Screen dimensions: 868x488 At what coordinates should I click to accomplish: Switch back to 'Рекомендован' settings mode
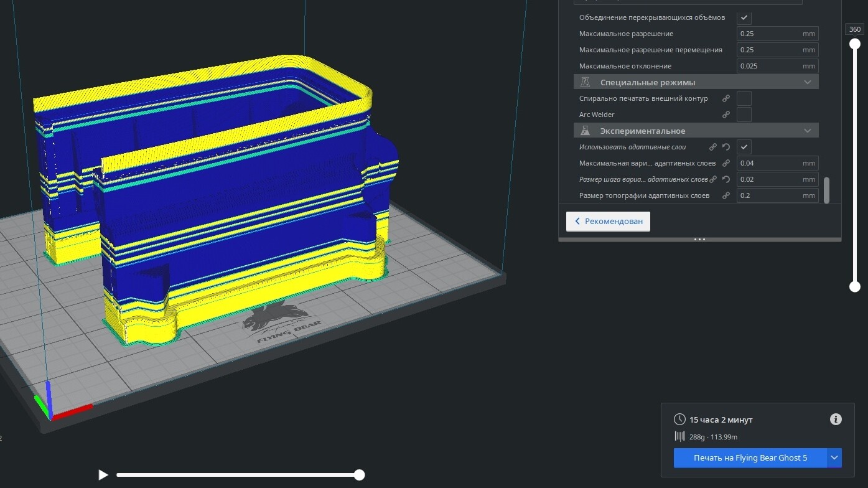tap(608, 222)
